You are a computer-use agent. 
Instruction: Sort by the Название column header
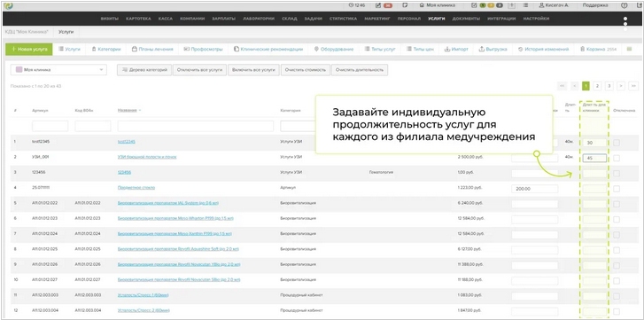(x=128, y=111)
